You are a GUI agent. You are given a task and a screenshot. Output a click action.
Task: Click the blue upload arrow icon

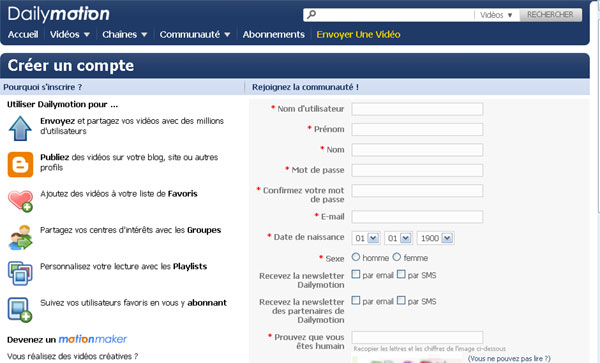[20, 129]
